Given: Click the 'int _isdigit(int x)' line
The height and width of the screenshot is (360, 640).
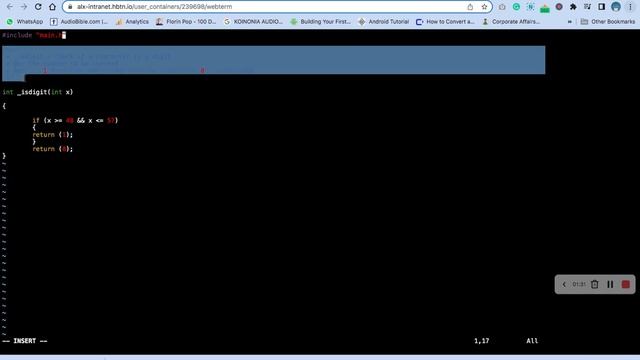Looking at the screenshot, I should [x=38, y=92].
